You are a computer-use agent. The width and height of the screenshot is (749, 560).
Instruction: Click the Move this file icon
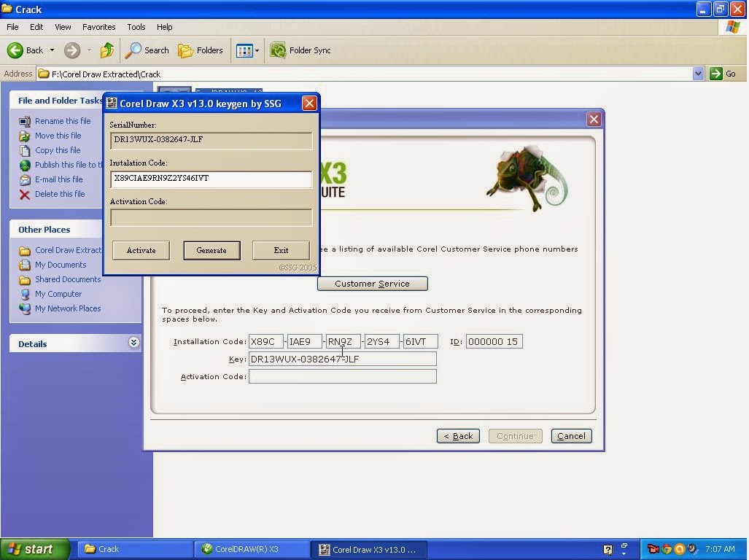click(25, 136)
